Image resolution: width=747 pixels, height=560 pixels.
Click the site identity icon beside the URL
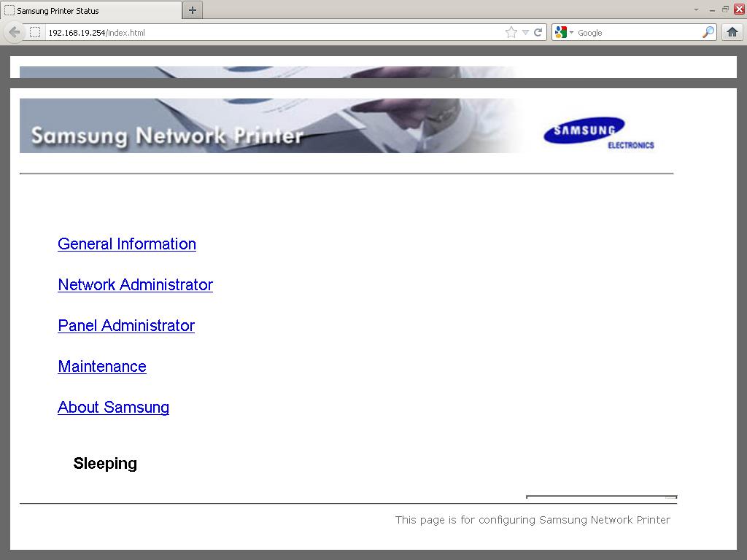click(x=35, y=32)
